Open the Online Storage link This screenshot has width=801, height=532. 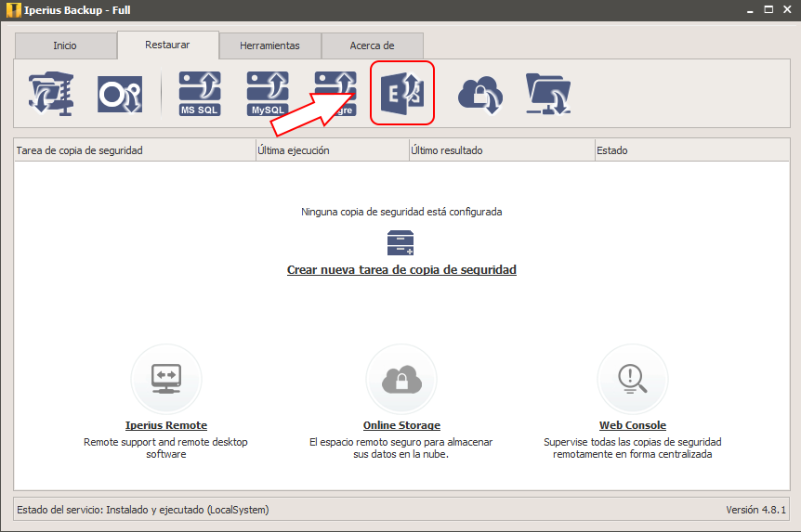401,425
